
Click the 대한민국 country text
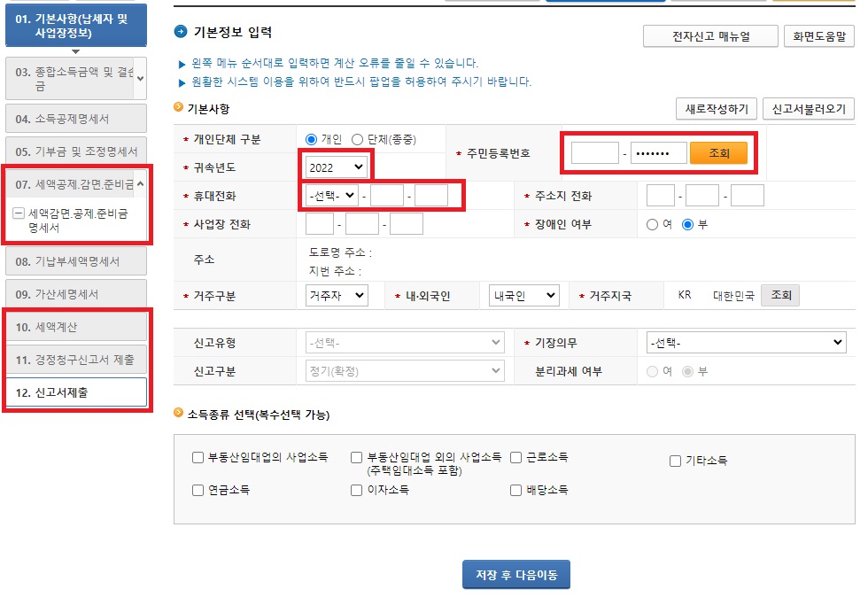click(x=733, y=296)
